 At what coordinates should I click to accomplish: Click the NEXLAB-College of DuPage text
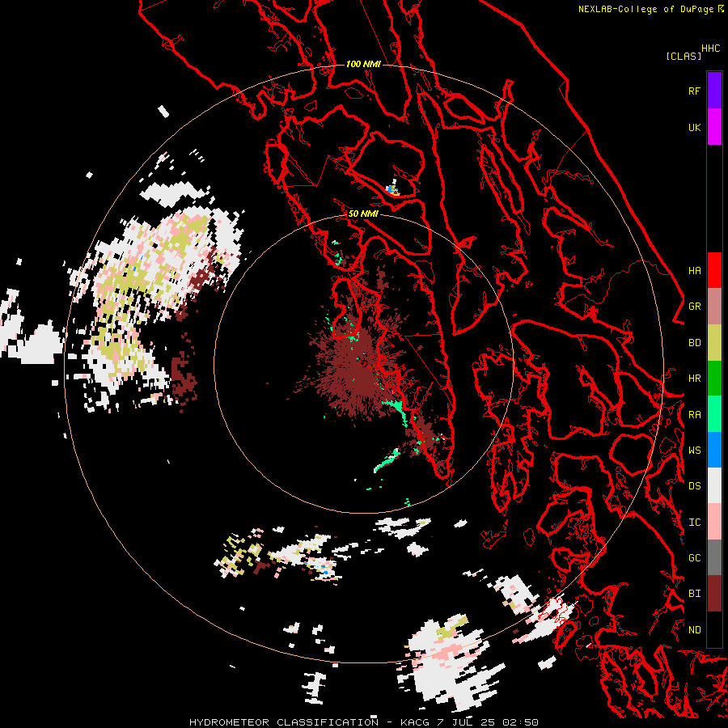[x=645, y=9]
